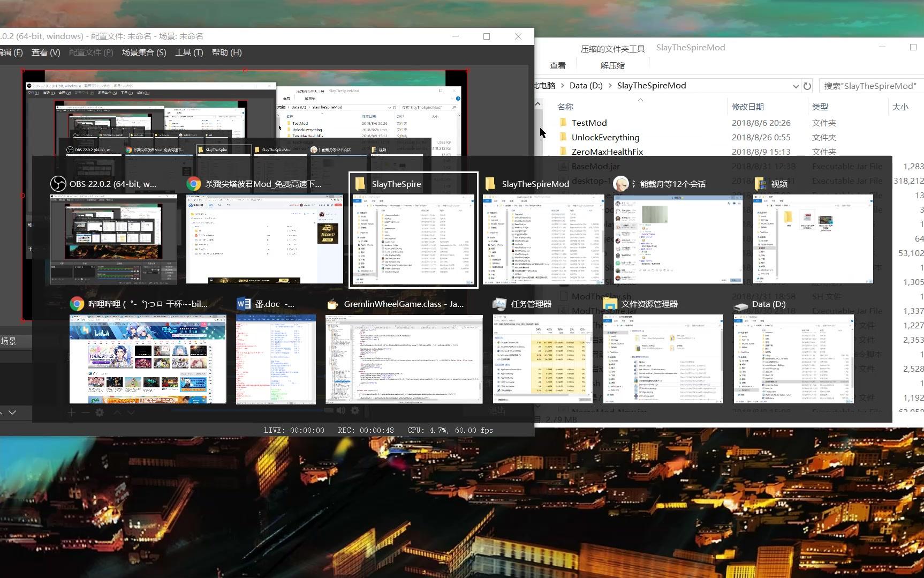
Task: Click the chat avatar icon in switcher
Action: (620, 184)
